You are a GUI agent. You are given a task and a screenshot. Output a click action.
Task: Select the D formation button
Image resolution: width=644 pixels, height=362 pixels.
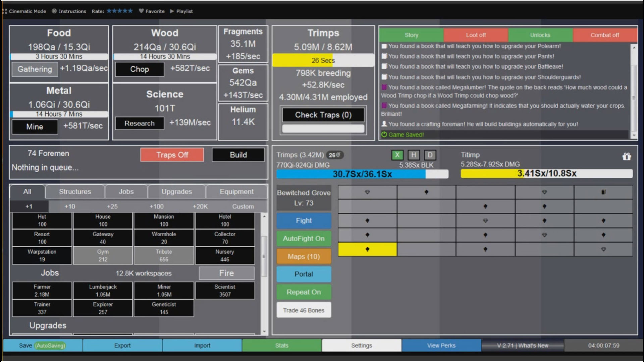pos(430,155)
